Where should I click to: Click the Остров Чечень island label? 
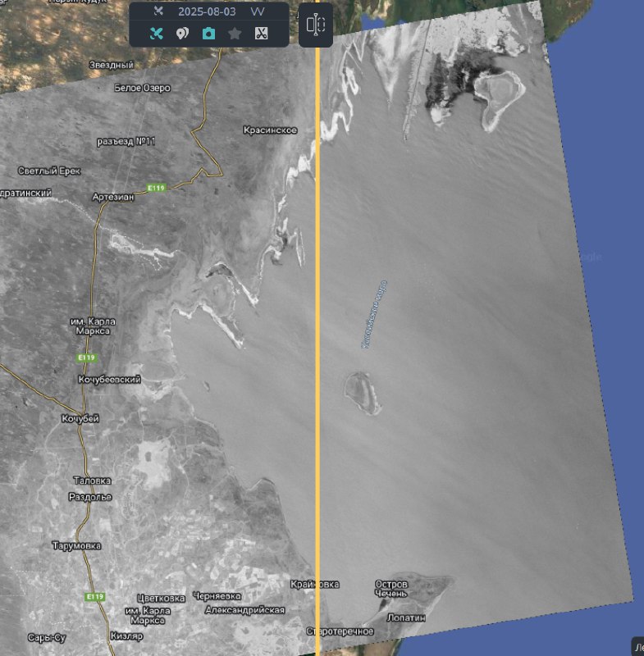391,589
